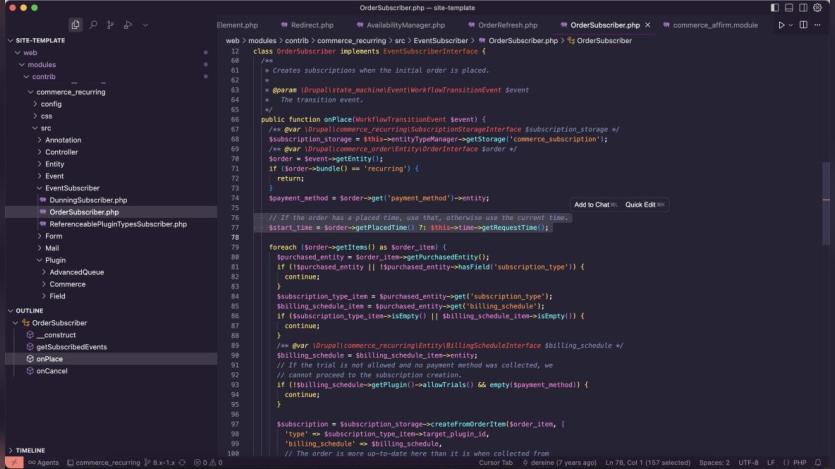Open the Search view icon

[93, 24]
